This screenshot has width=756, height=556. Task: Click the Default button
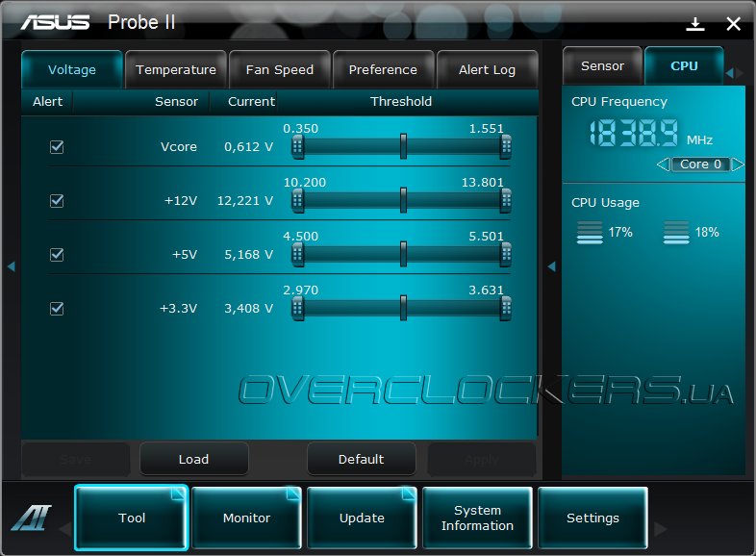[x=361, y=459]
